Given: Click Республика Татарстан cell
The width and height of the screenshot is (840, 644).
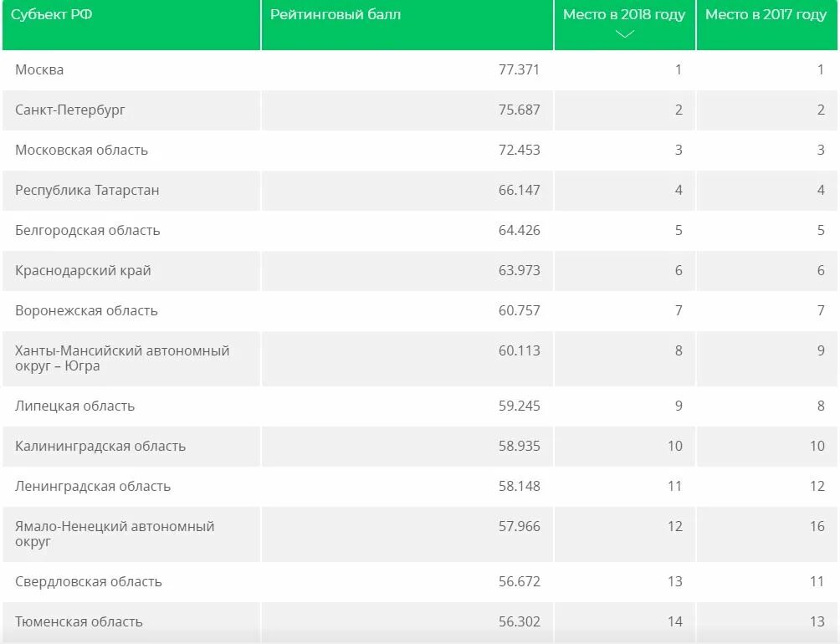Looking at the screenshot, I should pos(87,191).
